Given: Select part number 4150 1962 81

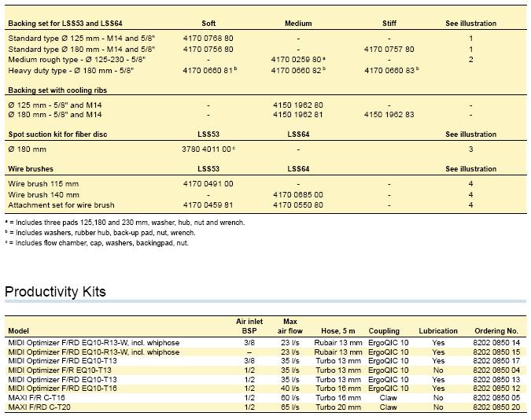Looking at the screenshot, I should pos(298,115).
